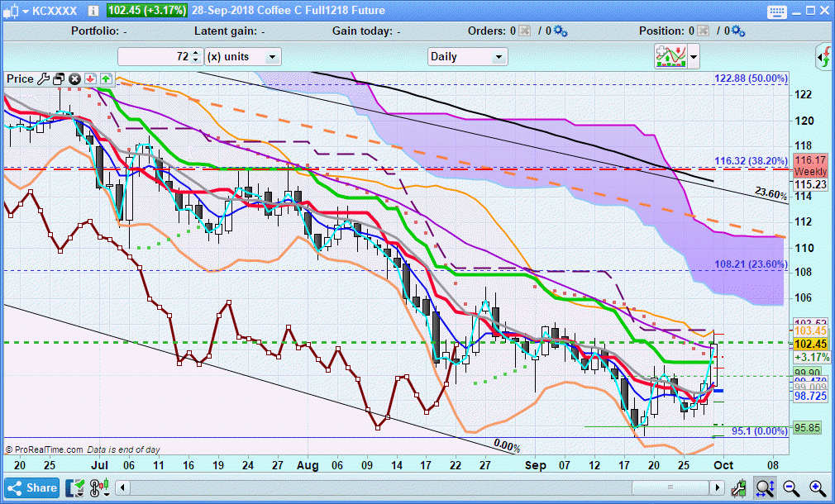The width and height of the screenshot is (835, 504).
Task: Click the horizontal time scrollbar thumb
Action: [670, 487]
